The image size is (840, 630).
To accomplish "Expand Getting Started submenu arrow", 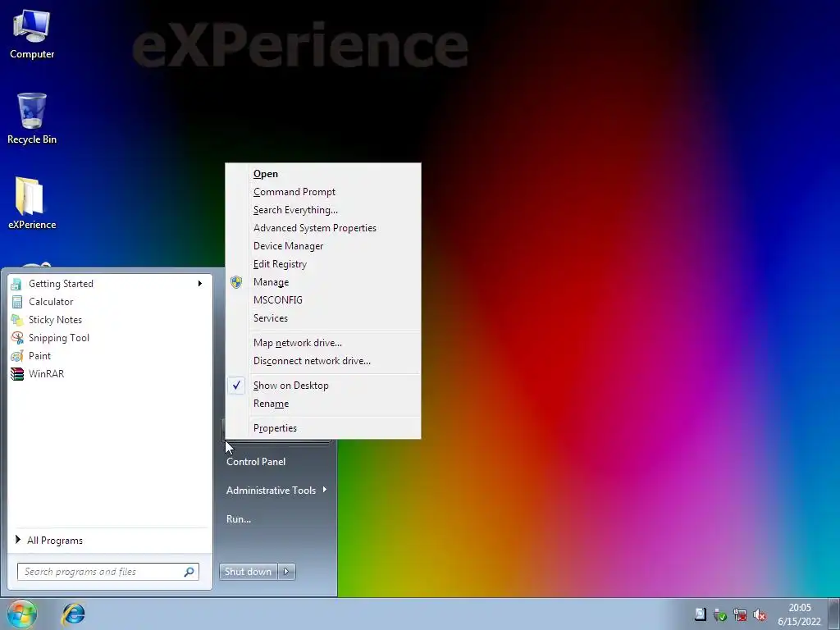I will [x=200, y=283].
